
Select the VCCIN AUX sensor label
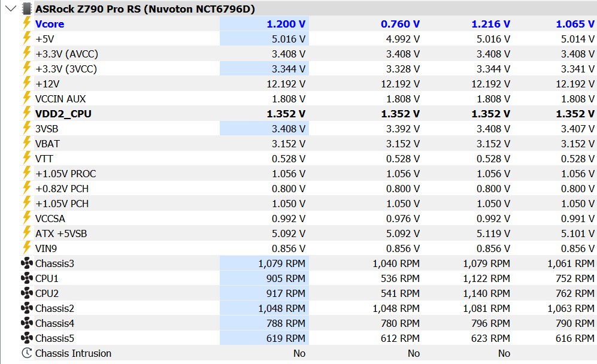pyautogui.click(x=60, y=99)
